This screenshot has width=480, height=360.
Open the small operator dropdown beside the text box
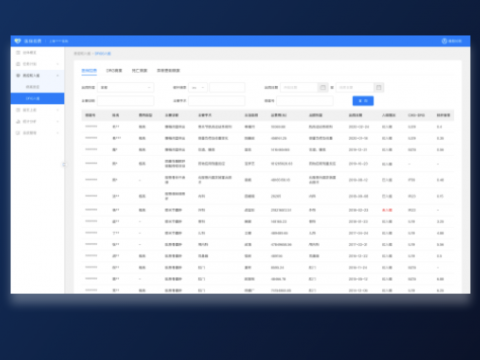[x=198, y=87]
